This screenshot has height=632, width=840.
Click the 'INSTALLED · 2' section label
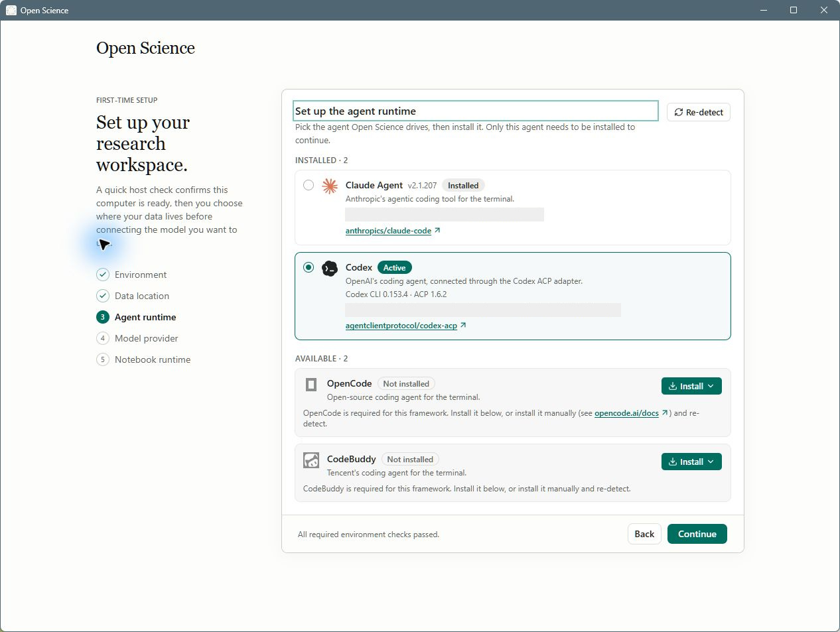tap(322, 160)
